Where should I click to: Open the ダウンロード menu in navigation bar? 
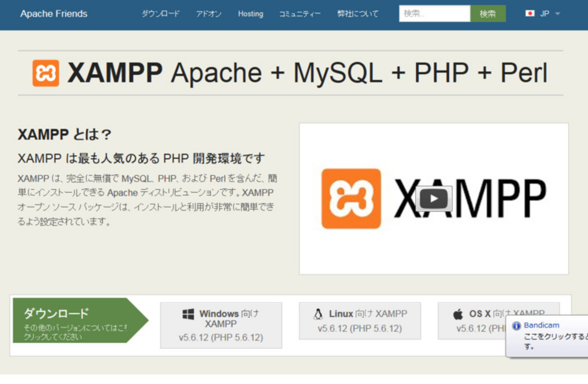pyautogui.click(x=161, y=14)
